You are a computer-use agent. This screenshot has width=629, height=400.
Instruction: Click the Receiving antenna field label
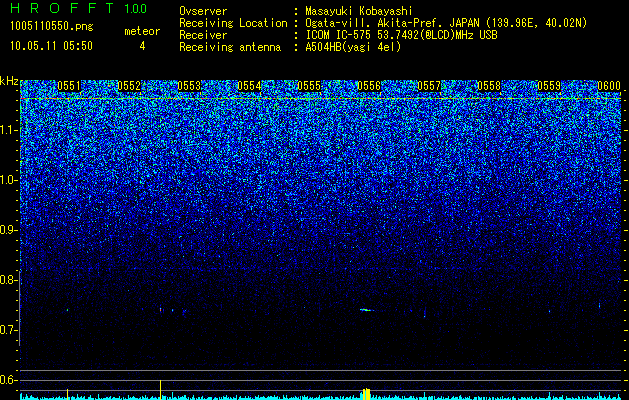click(x=230, y=47)
